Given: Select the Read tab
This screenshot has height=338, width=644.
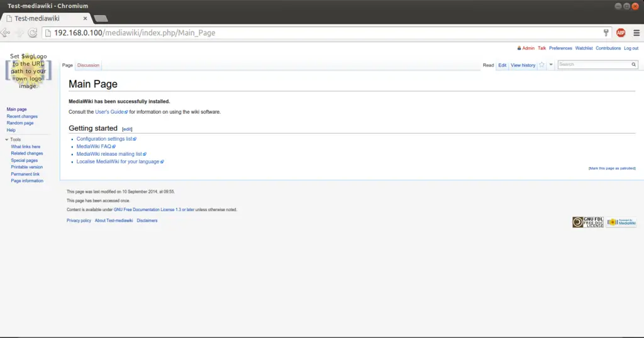Looking at the screenshot, I should (x=488, y=65).
